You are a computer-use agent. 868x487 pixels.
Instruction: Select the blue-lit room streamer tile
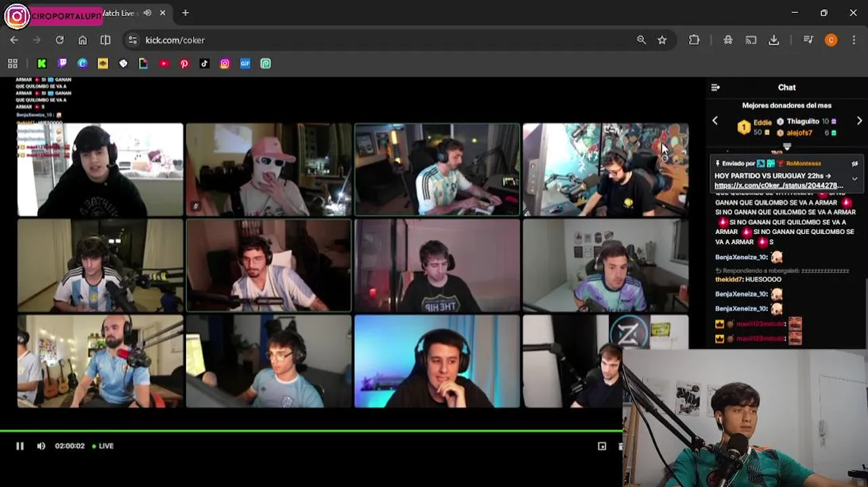pos(437,361)
